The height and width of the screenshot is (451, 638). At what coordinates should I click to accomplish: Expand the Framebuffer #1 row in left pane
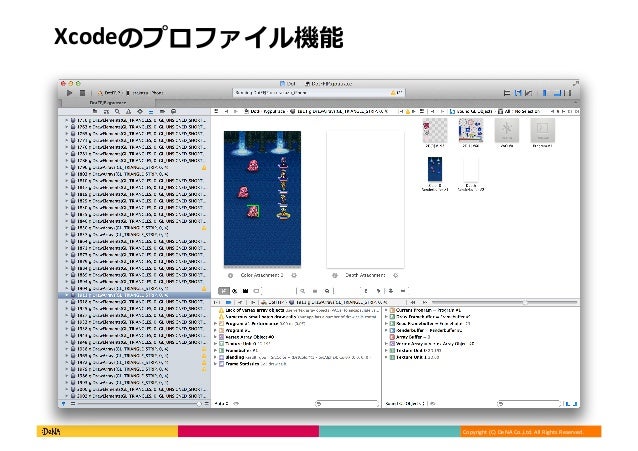[216, 350]
